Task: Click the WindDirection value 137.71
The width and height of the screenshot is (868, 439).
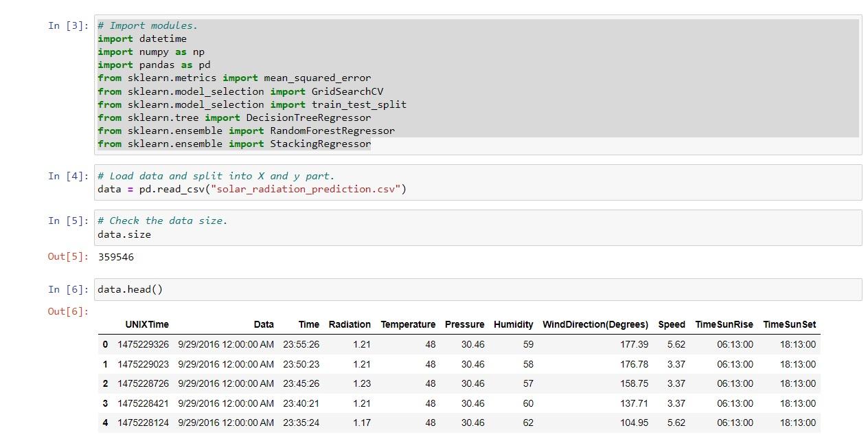Action: point(634,403)
